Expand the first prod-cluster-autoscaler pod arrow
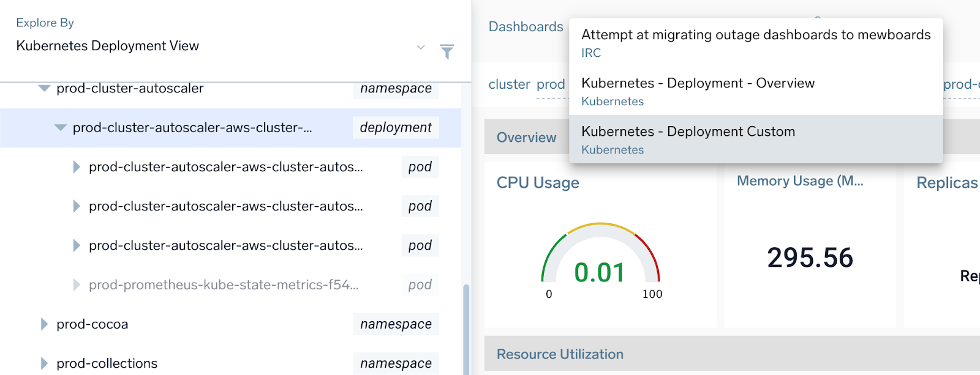The image size is (980, 375). pos(77,167)
